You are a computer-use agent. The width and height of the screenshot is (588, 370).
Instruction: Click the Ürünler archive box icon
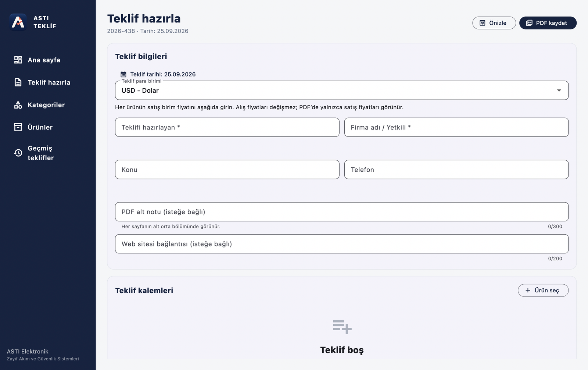coord(18,127)
